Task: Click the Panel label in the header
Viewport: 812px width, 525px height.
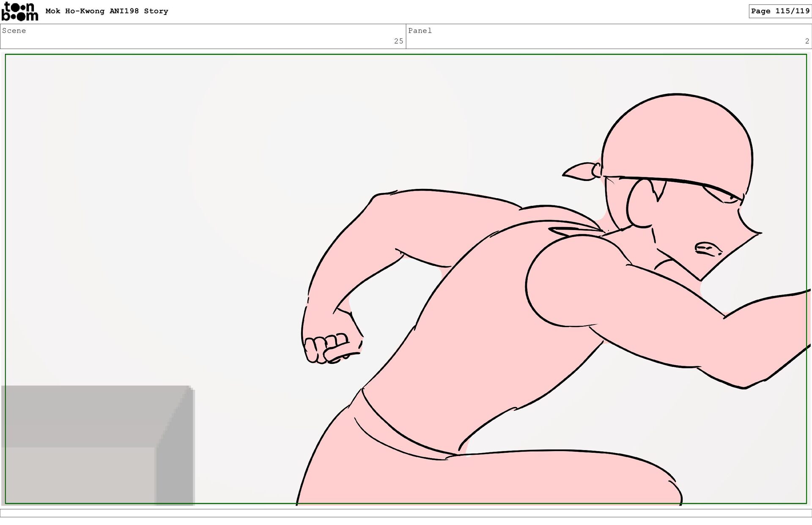Action: point(420,31)
